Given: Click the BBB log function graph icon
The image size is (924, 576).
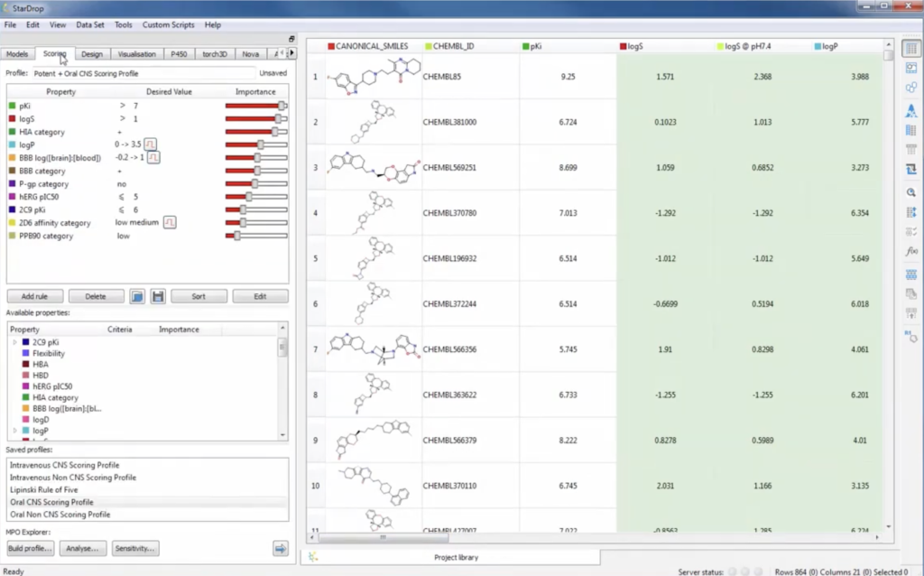Looking at the screenshot, I should tap(154, 158).
